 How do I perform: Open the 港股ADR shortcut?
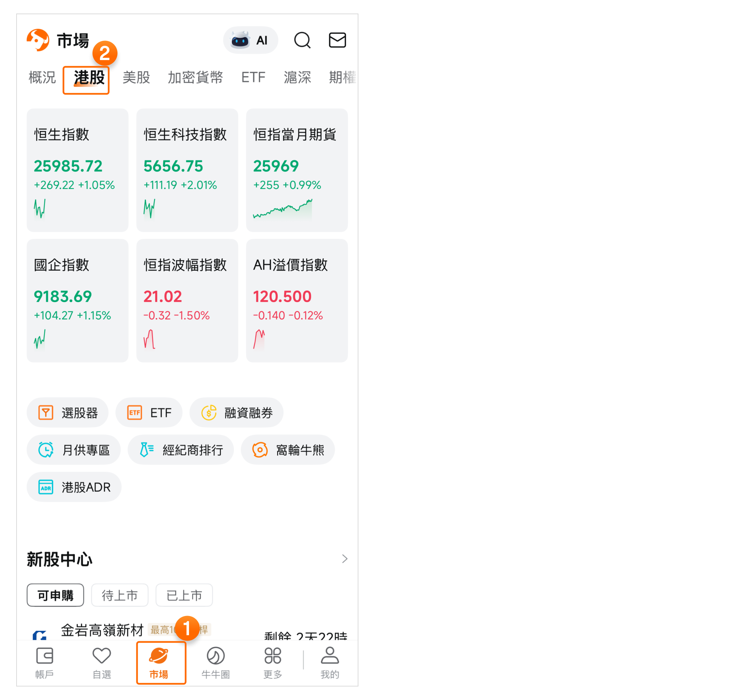click(74, 487)
